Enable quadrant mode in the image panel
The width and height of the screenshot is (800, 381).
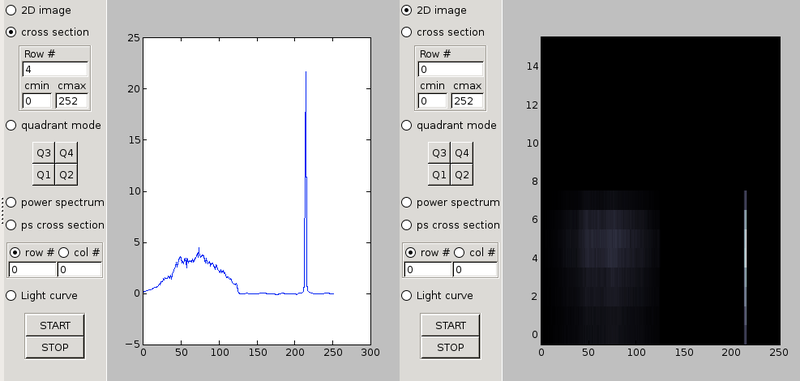406,125
